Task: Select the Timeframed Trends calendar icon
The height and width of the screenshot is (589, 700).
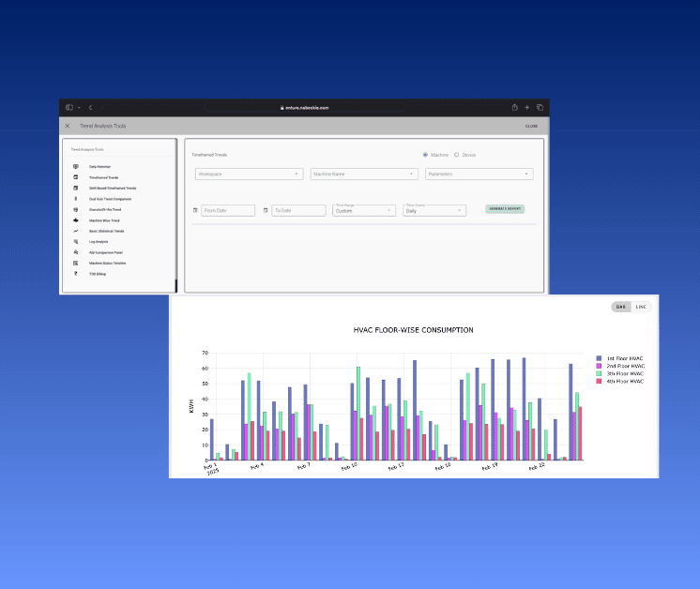Action: [75, 177]
